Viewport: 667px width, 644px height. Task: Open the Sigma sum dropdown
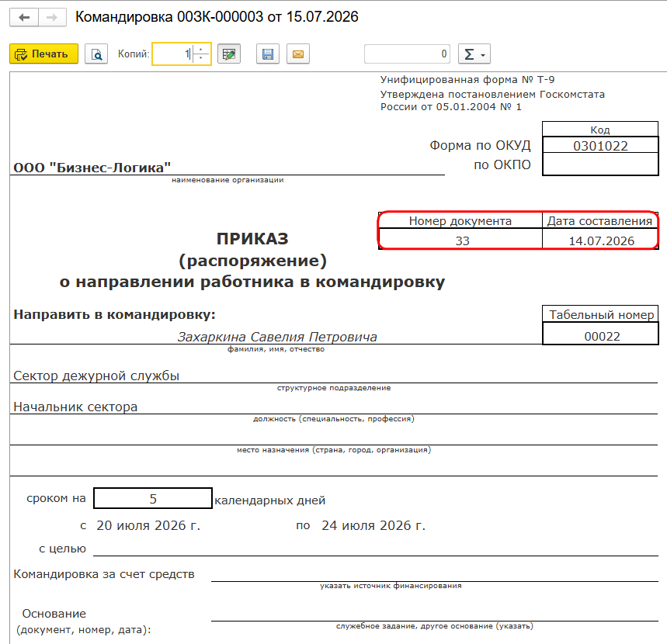pyautogui.click(x=474, y=54)
